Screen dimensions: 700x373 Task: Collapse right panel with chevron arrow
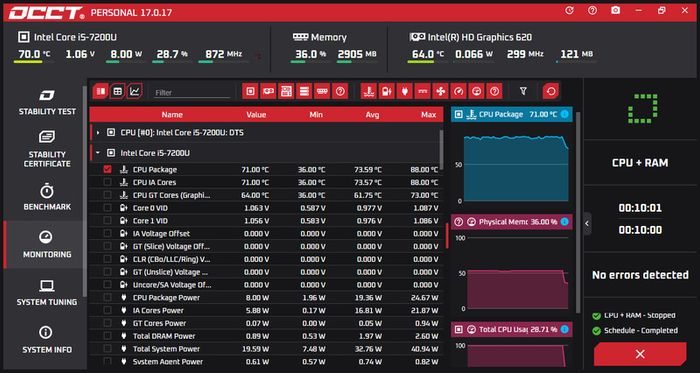pyautogui.click(x=588, y=224)
